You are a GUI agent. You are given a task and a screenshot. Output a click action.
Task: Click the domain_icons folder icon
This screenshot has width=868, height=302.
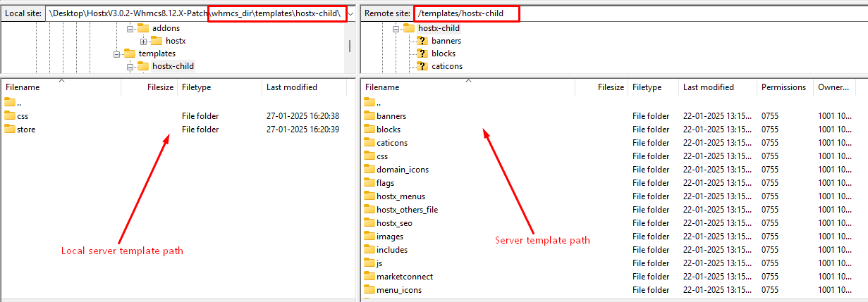pos(370,170)
